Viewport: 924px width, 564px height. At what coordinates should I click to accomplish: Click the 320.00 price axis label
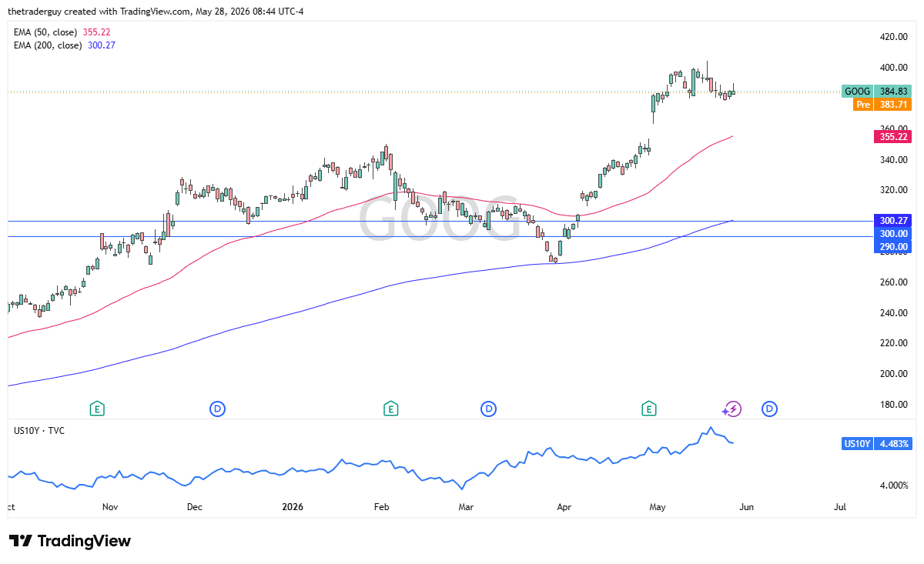pyautogui.click(x=894, y=190)
